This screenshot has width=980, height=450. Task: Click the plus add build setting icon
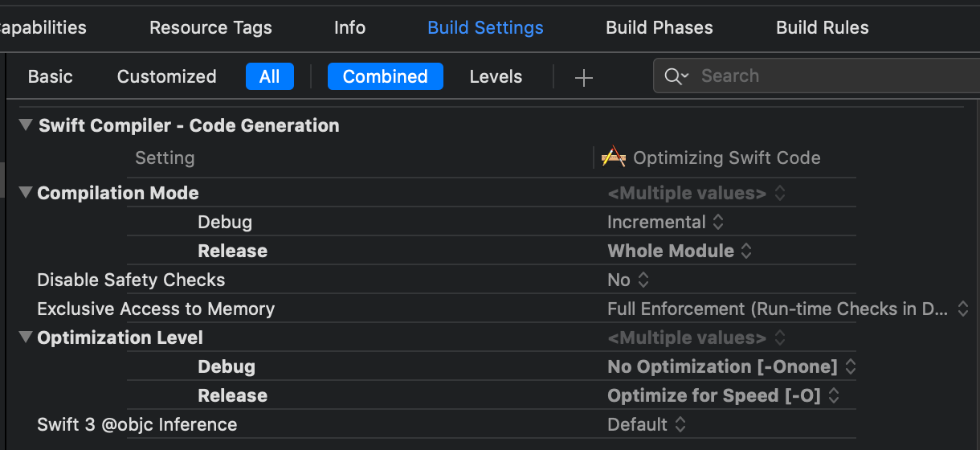[x=584, y=77]
